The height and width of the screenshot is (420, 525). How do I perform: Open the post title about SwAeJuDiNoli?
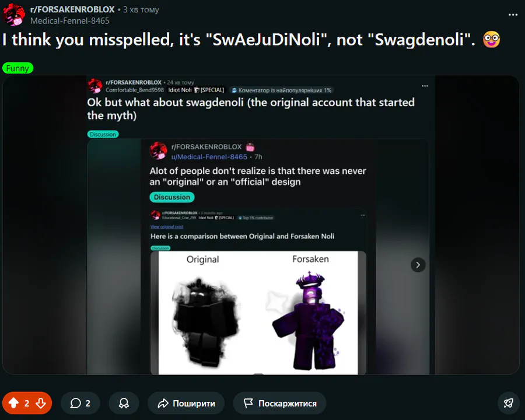[x=239, y=40]
